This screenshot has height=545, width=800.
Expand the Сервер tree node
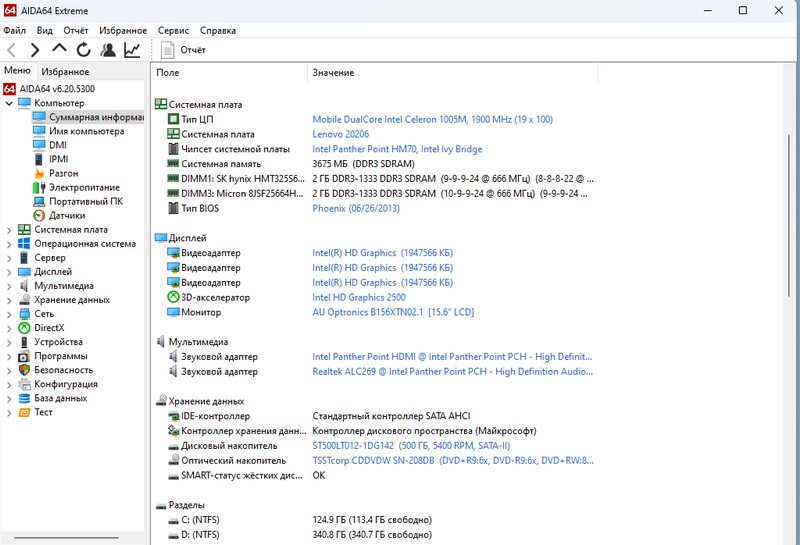pos(9,258)
